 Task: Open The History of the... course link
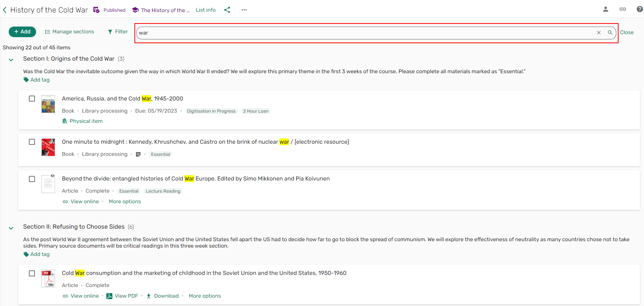coord(165,10)
